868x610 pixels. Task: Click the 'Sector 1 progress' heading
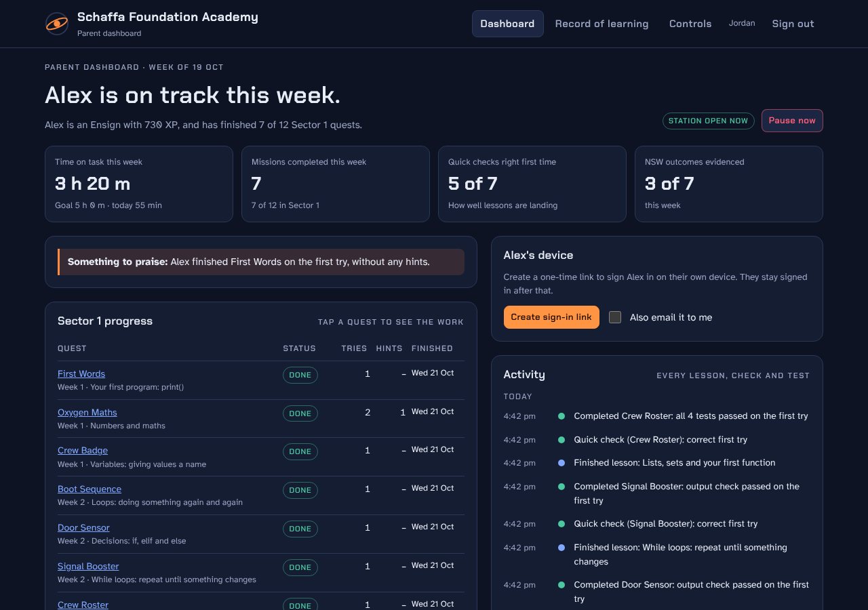(105, 321)
